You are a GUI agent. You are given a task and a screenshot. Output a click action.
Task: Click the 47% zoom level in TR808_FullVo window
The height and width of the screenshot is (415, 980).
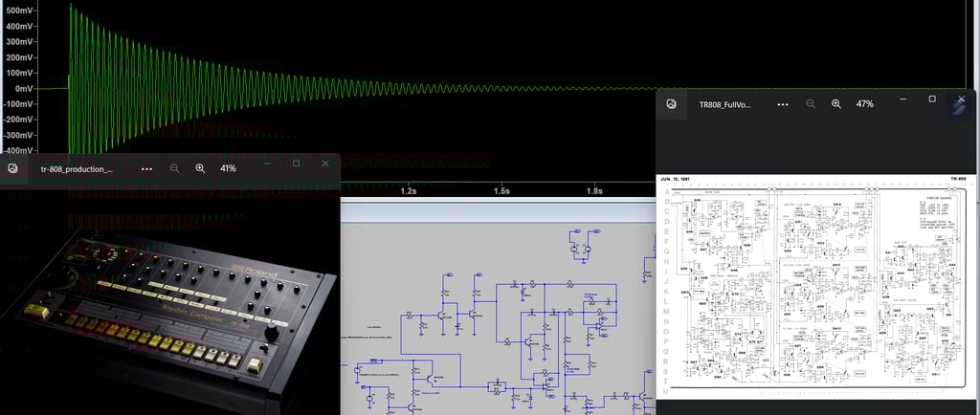point(864,104)
